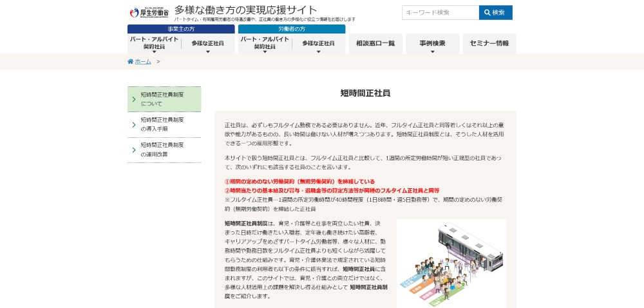
Task: Select the 事業主の方 header tab
Action: point(181,29)
